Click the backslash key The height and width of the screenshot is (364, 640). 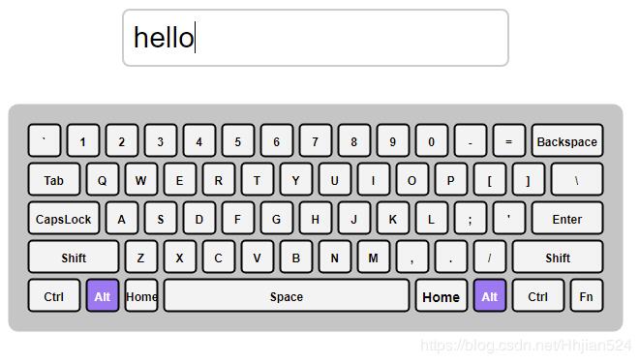577,179
